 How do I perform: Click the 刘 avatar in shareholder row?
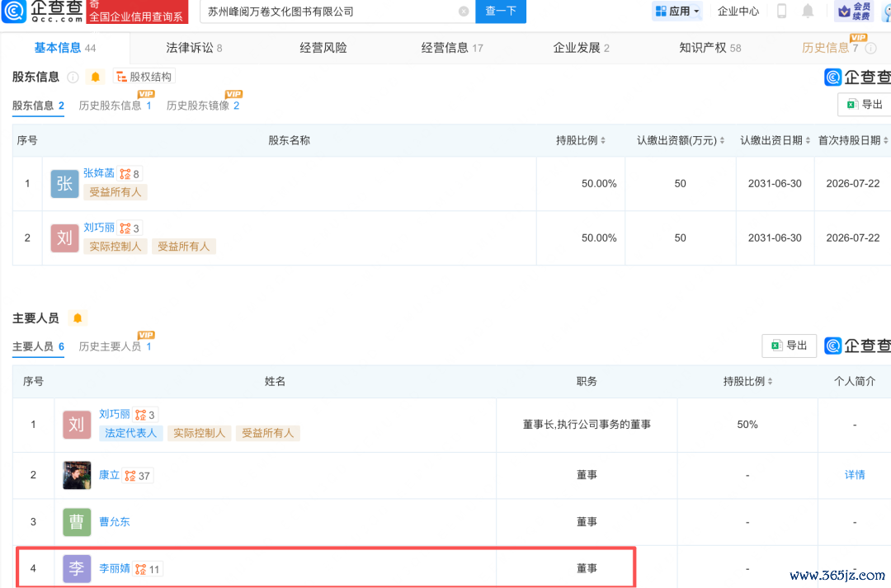(x=65, y=238)
